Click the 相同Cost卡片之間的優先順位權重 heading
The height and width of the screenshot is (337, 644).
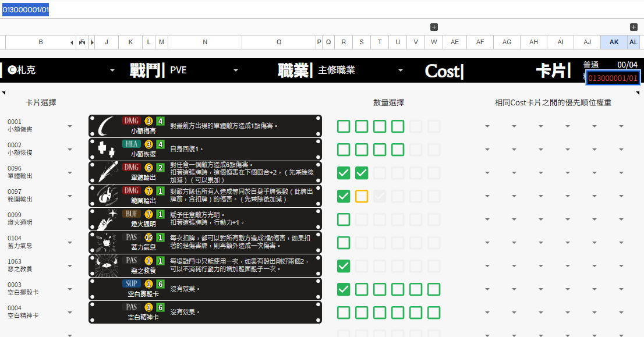(553, 102)
